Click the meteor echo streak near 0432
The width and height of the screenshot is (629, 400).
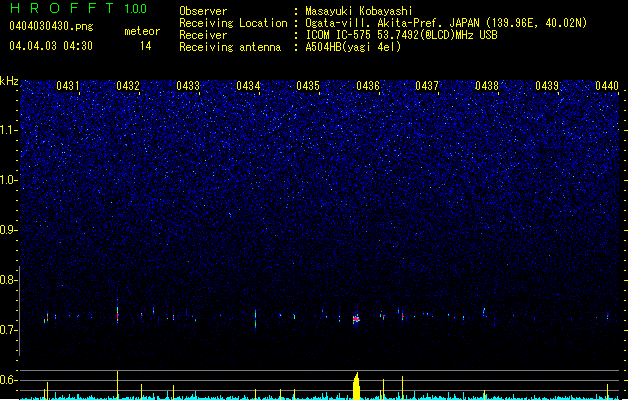tap(118, 314)
